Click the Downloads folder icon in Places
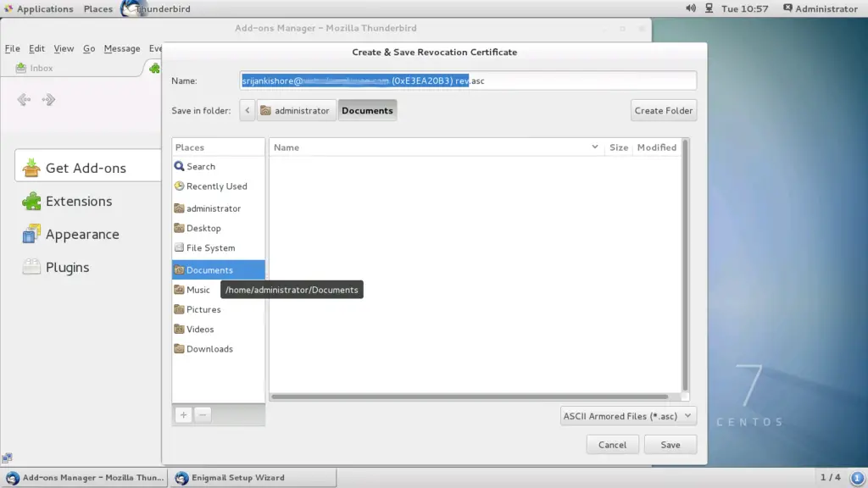The height and width of the screenshot is (488, 868). click(179, 348)
